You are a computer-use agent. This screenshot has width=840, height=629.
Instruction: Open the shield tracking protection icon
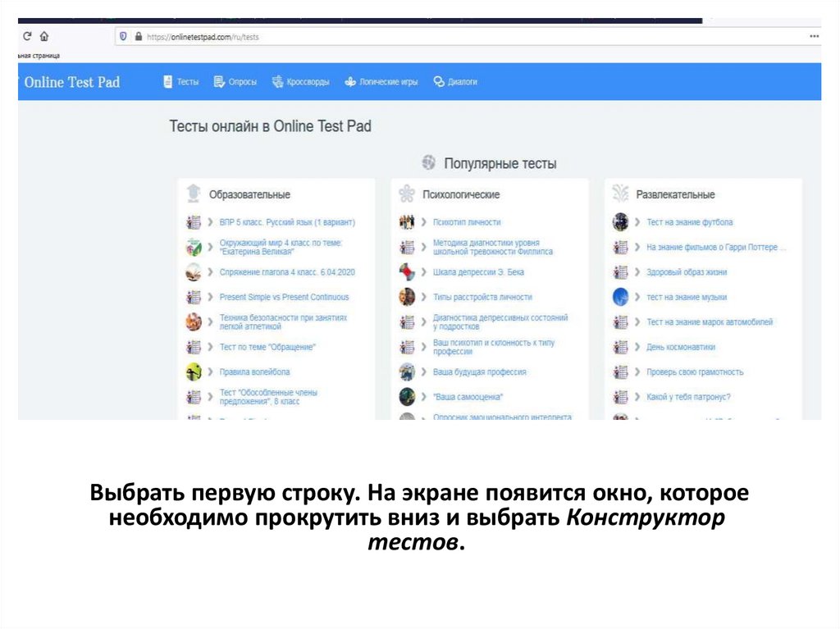(124, 36)
